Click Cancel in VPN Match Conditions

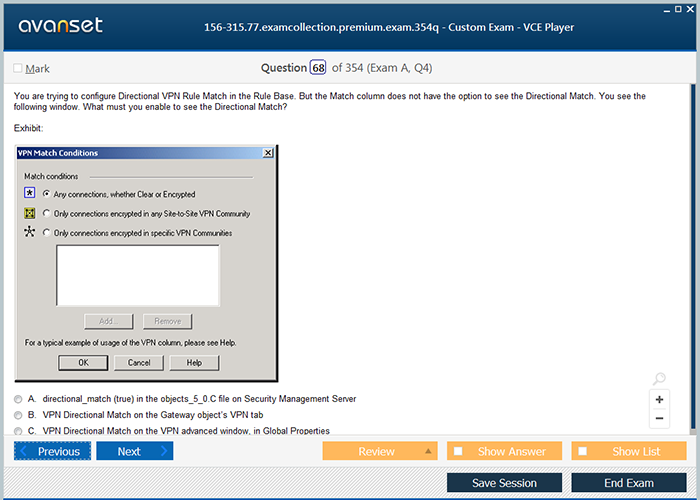point(139,362)
